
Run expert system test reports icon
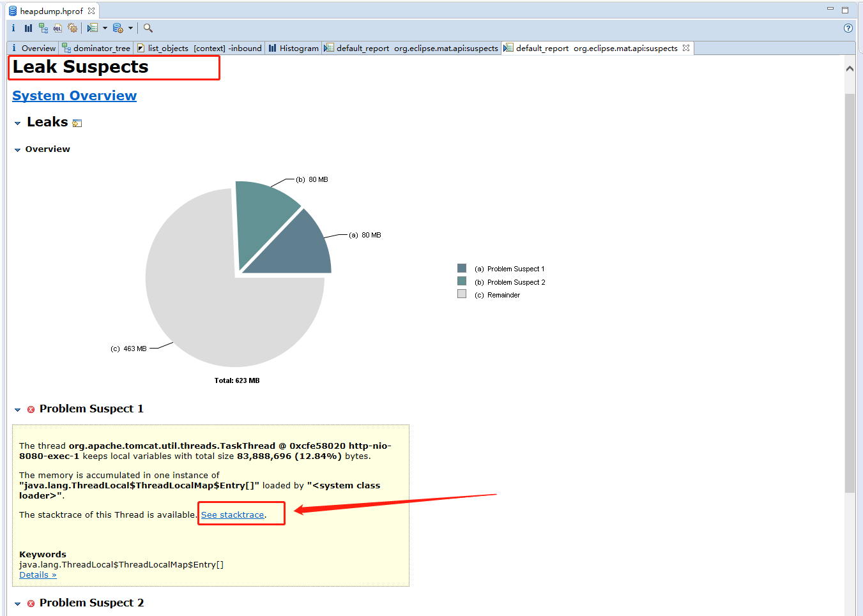pos(93,28)
